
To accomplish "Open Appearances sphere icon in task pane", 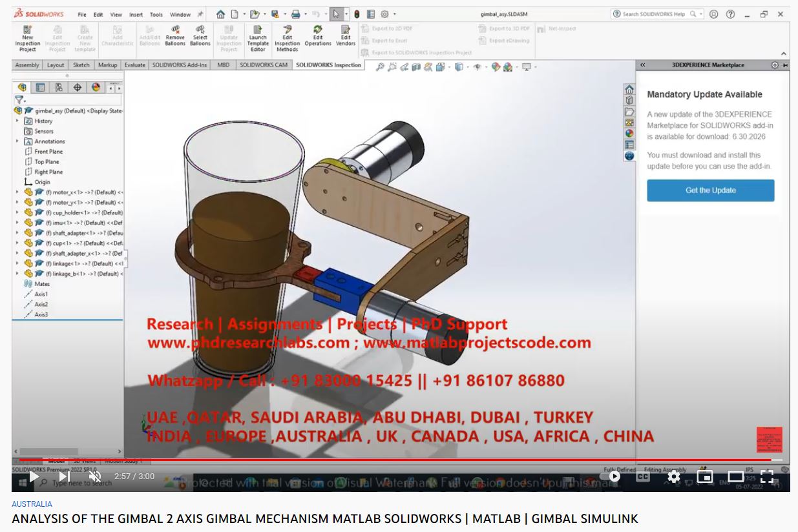I will click(x=629, y=133).
